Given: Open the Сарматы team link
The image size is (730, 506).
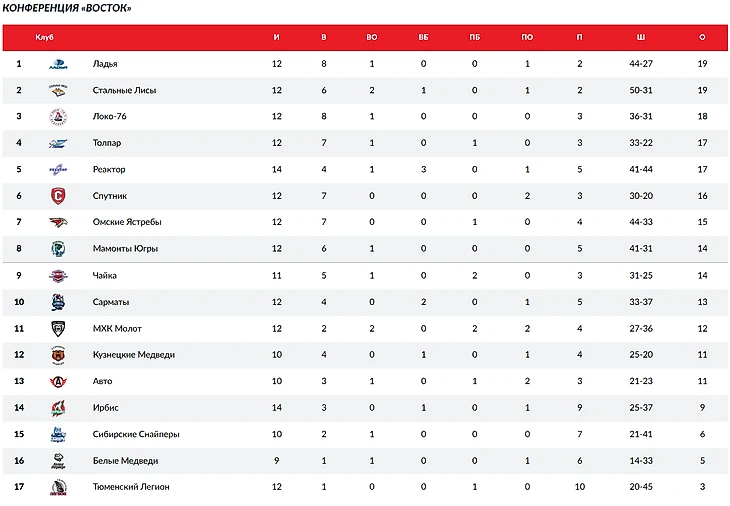Looking at the screenshot, I should pyautogui.click(x=110, y=302).
